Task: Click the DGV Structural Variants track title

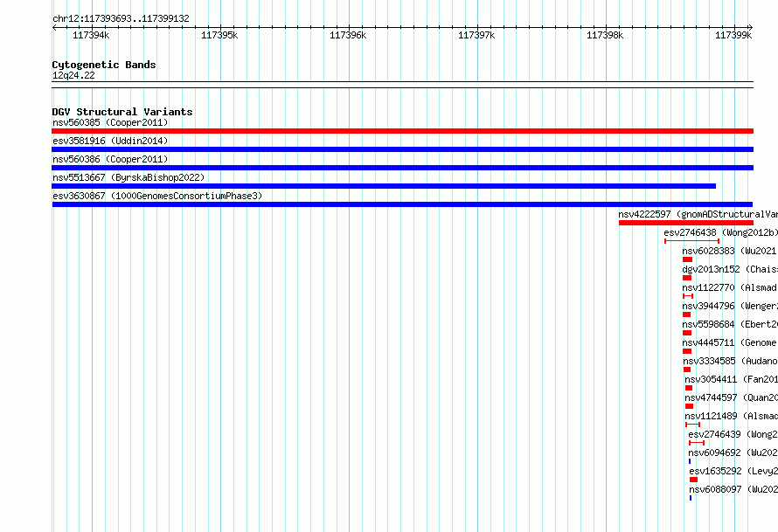Action: 122,112
